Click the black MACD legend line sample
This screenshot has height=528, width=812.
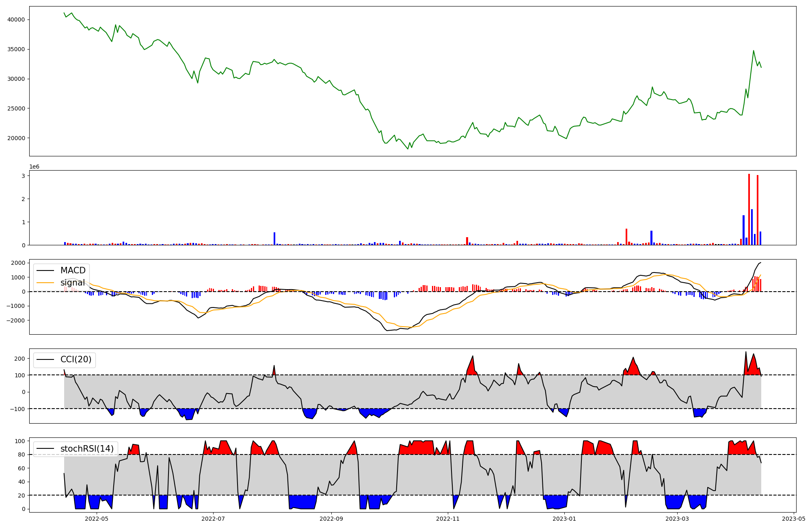46,270
